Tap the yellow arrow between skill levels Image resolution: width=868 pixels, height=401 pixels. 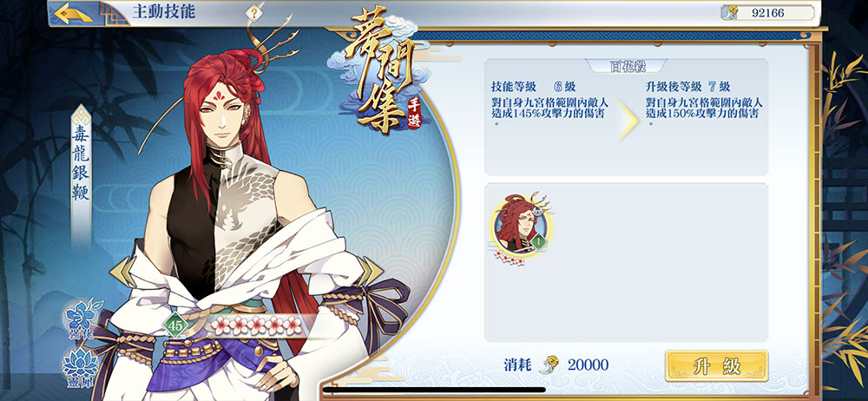[628, 119]
